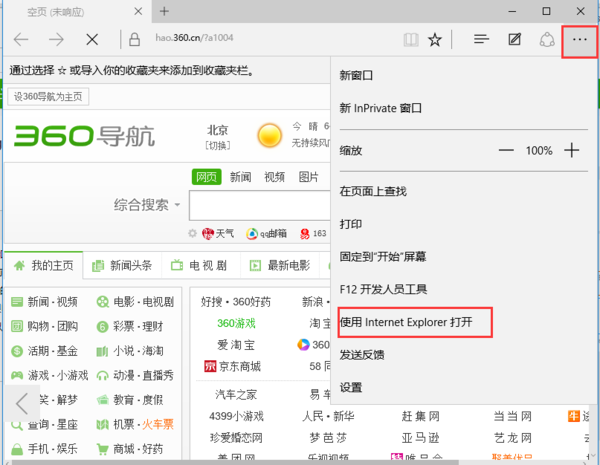Switch to 新闻头条 tab
The width and height of the screenshot is (600, 465).
click(122, 266)
